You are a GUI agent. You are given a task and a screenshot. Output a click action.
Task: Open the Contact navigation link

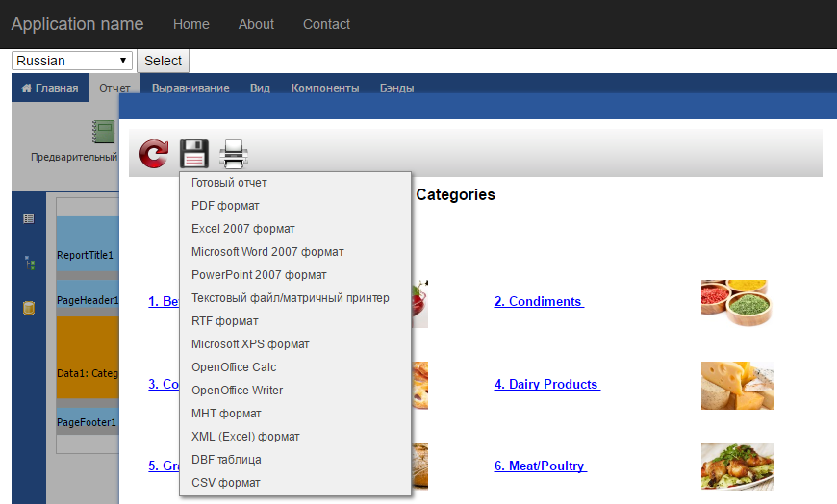(326, 24)
